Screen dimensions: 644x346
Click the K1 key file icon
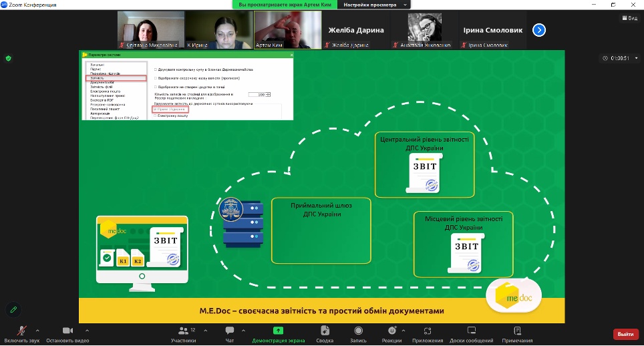pyautogui.click(x=123, y=258)
